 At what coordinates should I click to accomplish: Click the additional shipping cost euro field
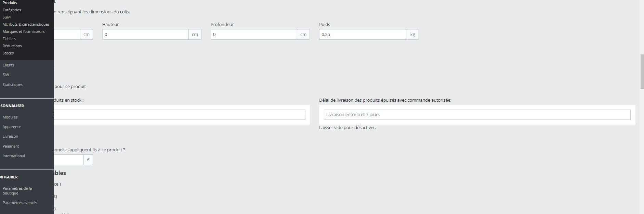[68, 160]
